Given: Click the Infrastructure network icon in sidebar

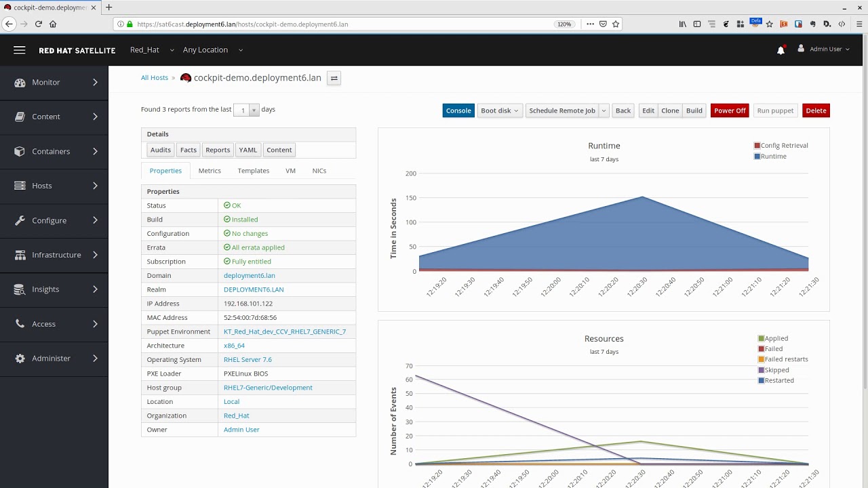Looking at the screenshot, I should click(x=20, y=255).
